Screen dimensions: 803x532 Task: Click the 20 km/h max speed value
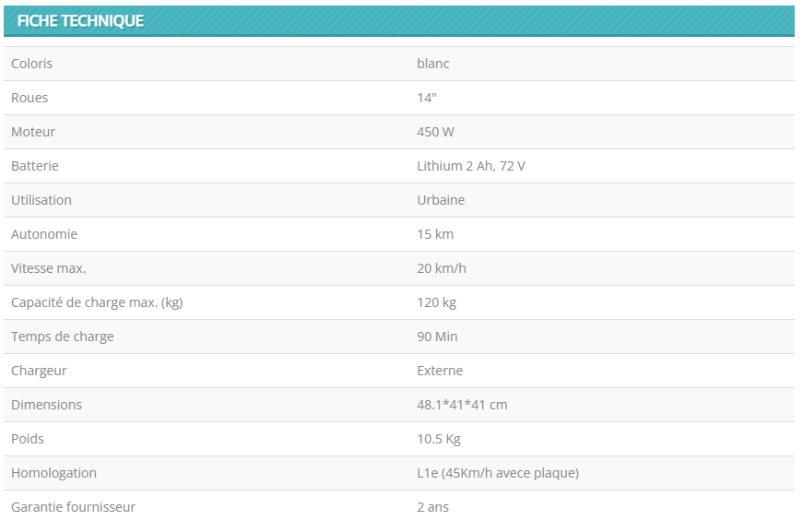tap(442, 268)
